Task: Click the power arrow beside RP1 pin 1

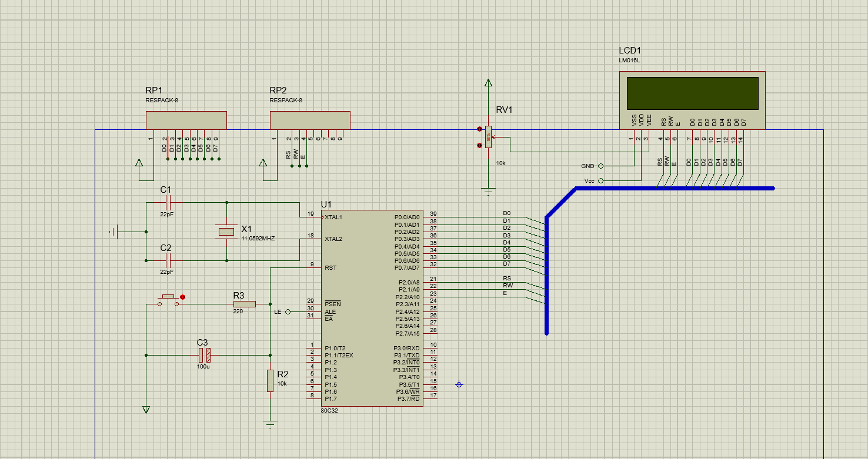Action: [x=139, y=163]
